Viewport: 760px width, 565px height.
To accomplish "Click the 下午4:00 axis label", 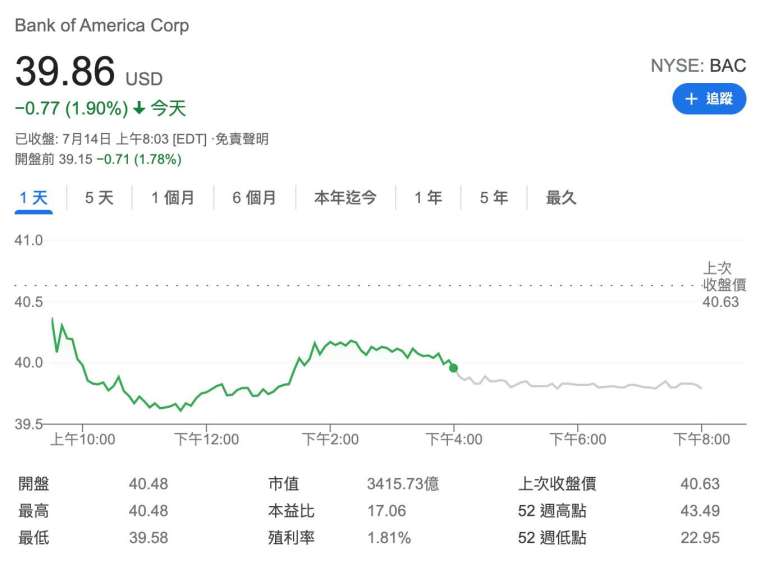I will [454, 439].
